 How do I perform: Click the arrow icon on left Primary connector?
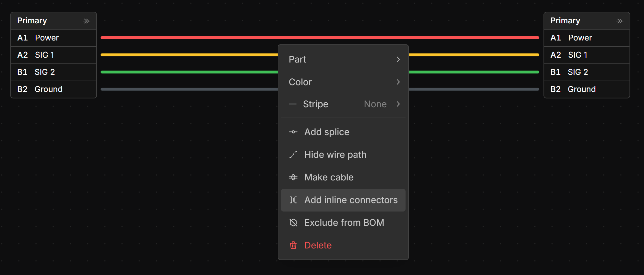pos(86,21)
